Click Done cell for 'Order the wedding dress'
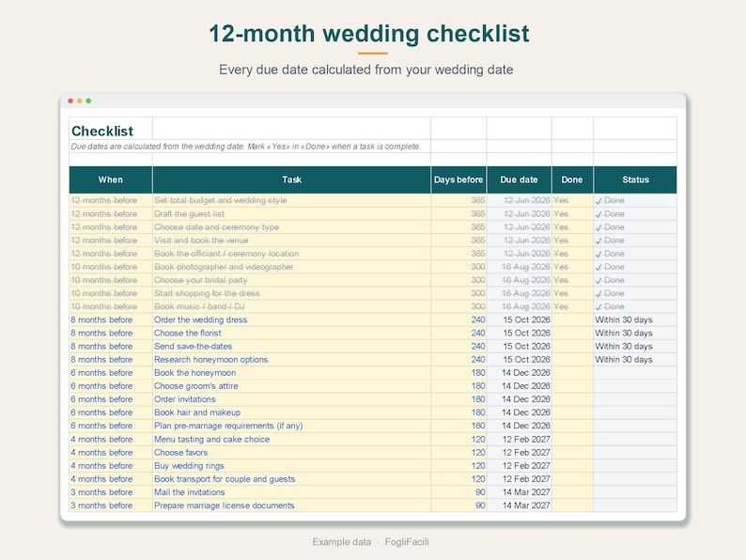746x560 pixels. (572, 319)
